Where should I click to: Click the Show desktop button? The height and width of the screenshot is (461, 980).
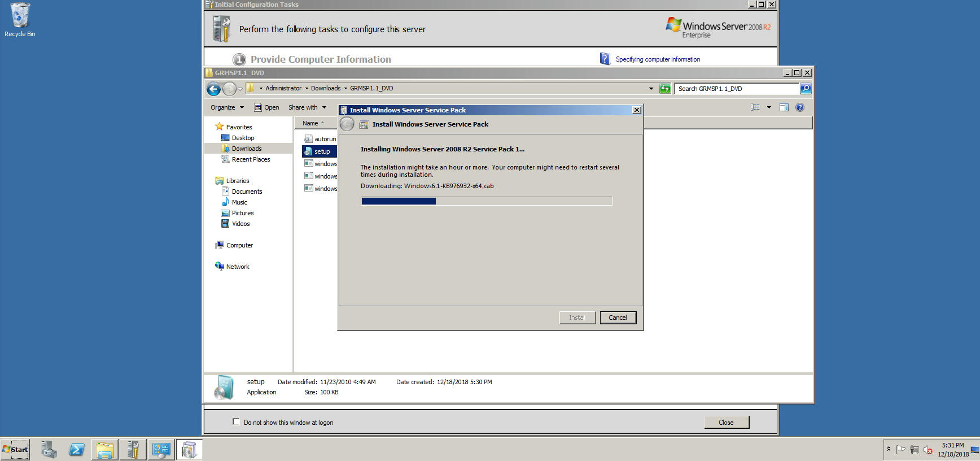click(975, 450)
